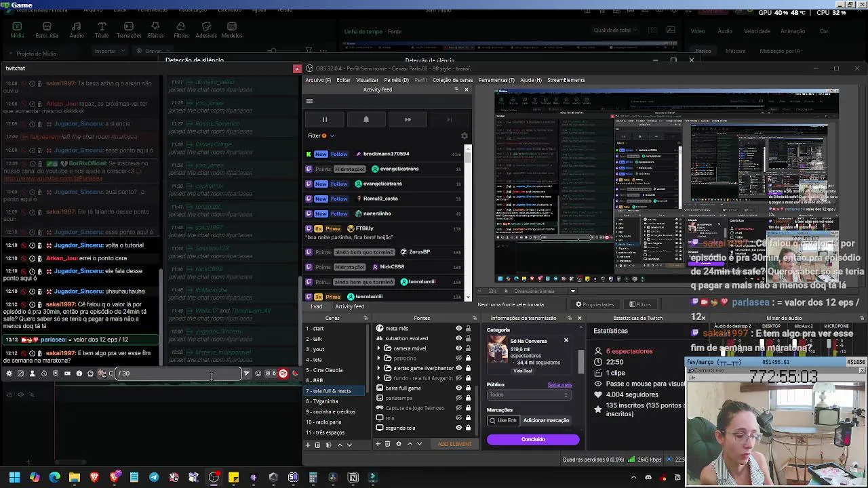The image size is (868, 488).
Task: Open OBS StreamElements menu
Action: tap(566, 80)
